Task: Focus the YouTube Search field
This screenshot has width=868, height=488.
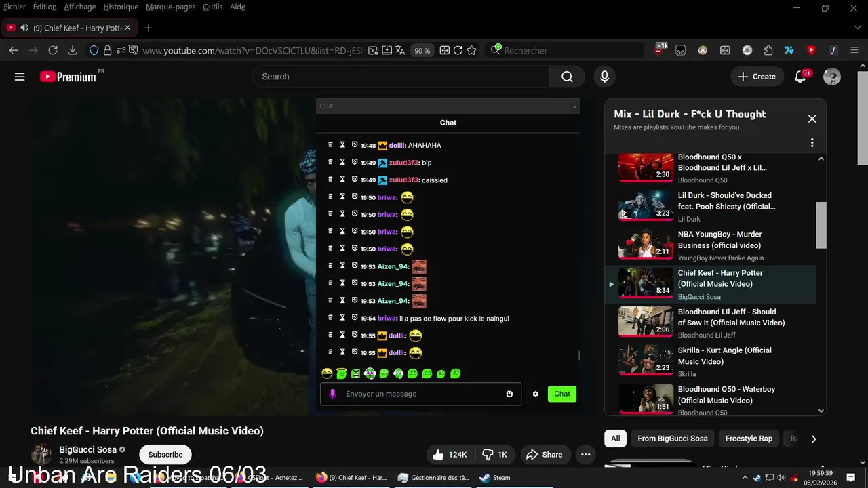Action: [x=401, y=77]
